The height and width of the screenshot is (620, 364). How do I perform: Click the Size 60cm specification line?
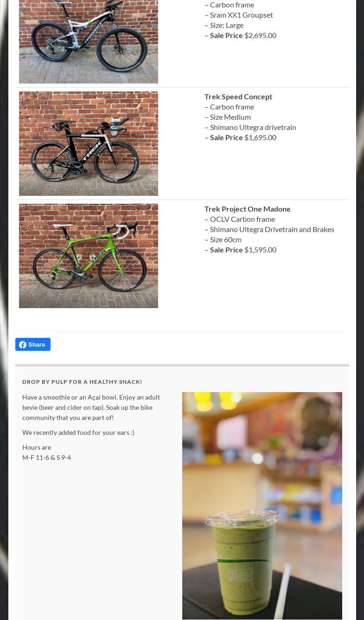[223, 239]
